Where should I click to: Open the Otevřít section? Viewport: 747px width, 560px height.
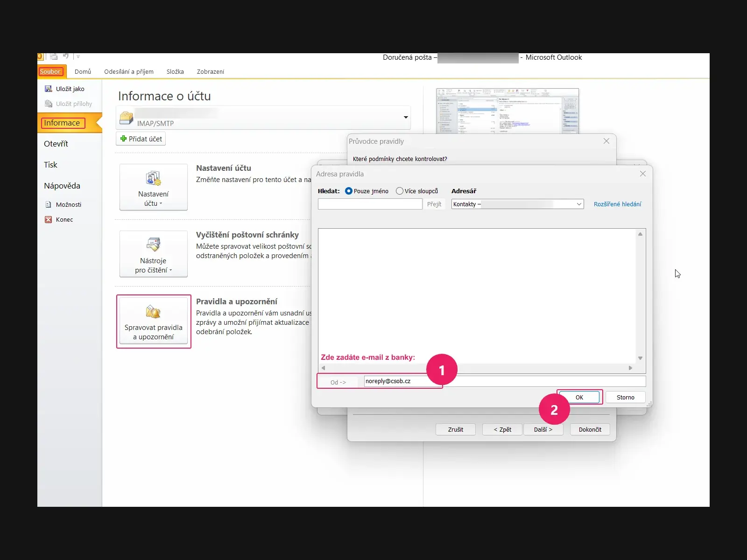coord(56,144)
